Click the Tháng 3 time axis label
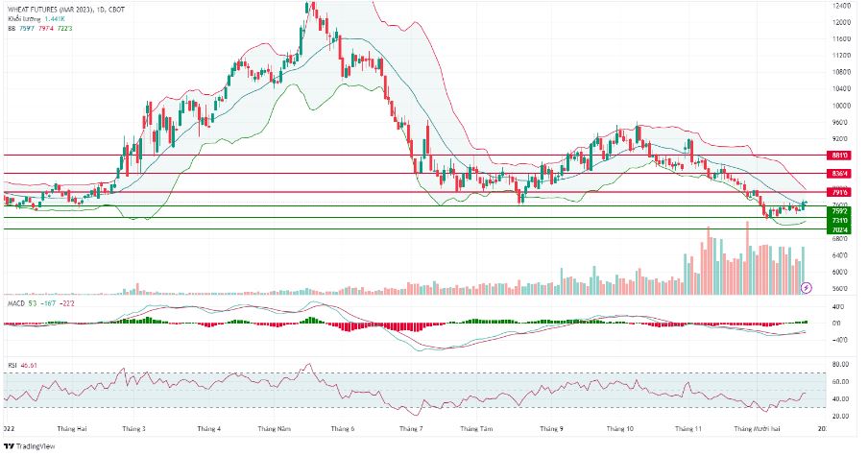Image resolution: width=868 pixels, height=456 pixels. [x=134, y=429]
